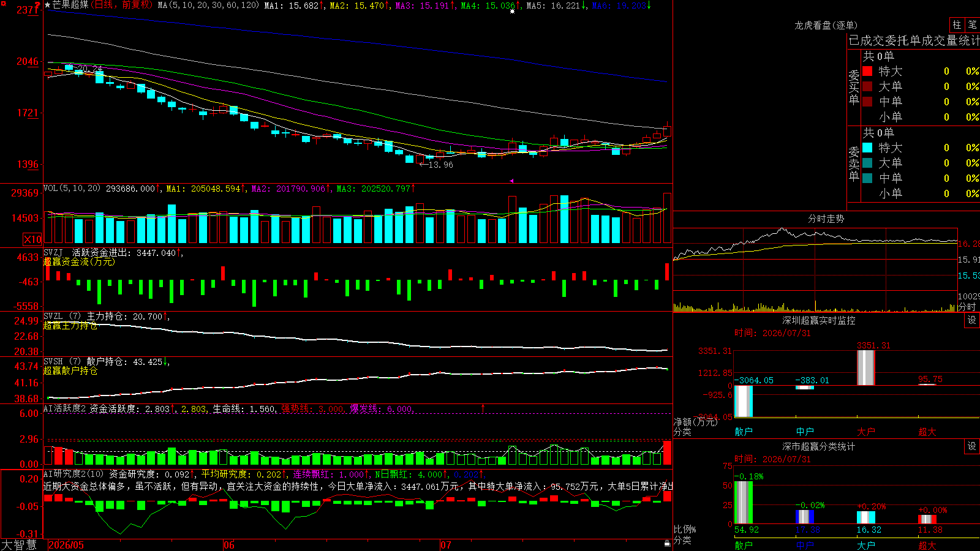Click the 委买单 section label
The image size is (980, 551).
[854, 87]
